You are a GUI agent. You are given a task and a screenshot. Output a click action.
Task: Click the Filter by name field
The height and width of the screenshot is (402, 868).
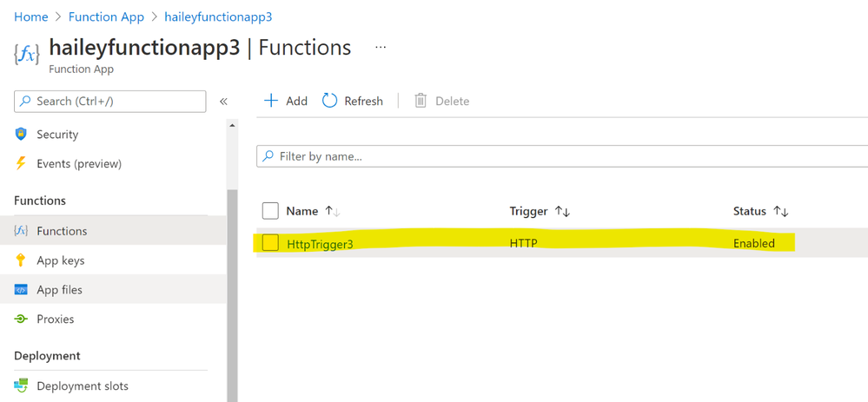coord(562,156)
